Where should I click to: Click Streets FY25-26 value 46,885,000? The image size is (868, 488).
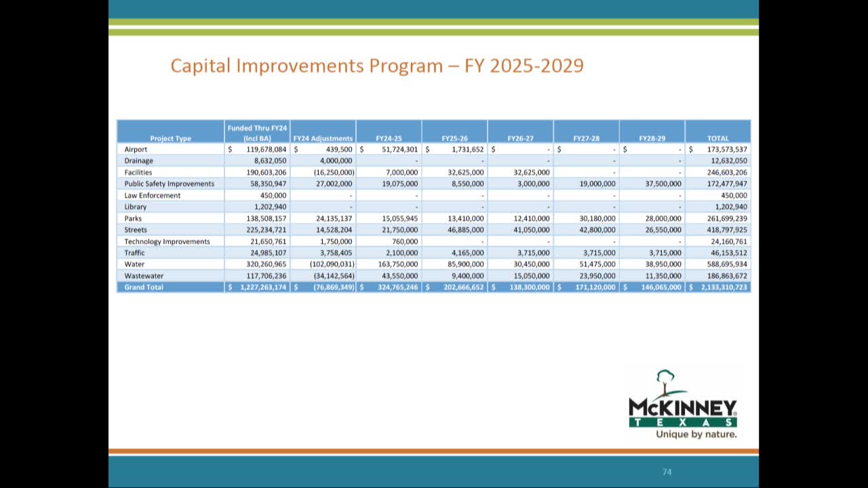pyautogui.click(x=465, y=230)
